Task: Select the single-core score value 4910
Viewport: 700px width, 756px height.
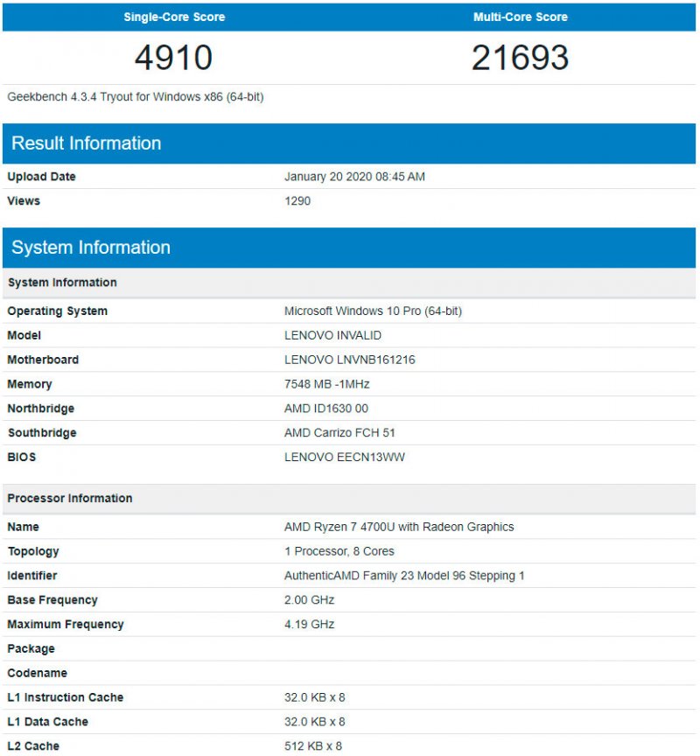Action: pyautogui.click(x=173, y=58)
